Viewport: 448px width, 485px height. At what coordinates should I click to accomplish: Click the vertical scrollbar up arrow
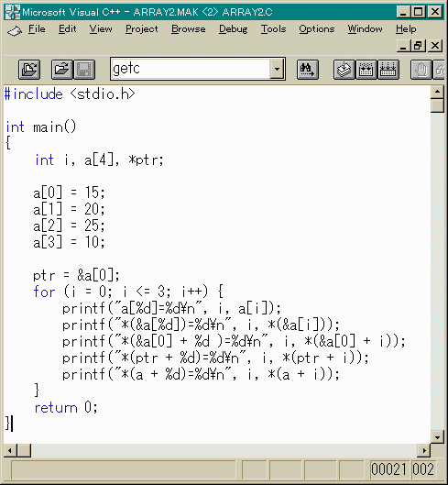438,92
